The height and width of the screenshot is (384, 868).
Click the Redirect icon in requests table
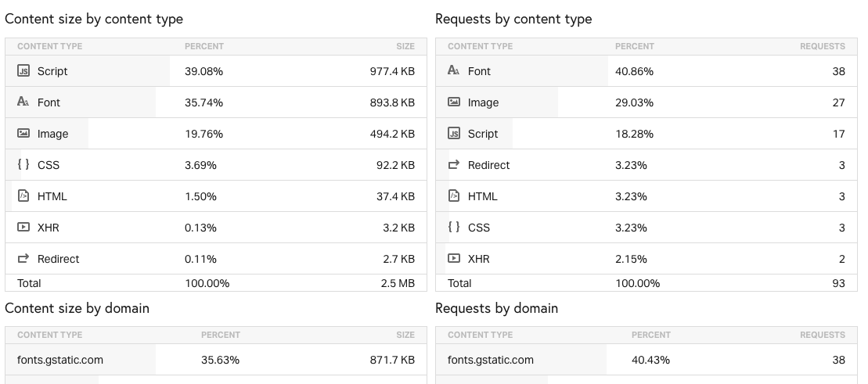(454, 165)
